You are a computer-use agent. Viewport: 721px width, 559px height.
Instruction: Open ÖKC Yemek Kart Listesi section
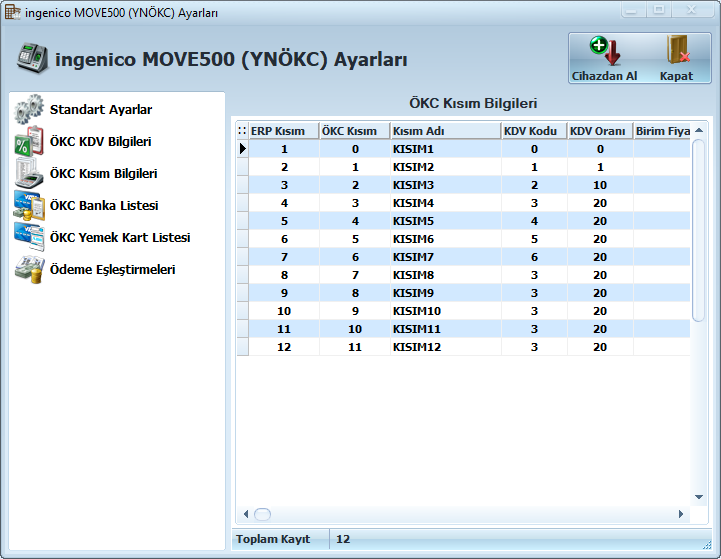tap(120, 238)
